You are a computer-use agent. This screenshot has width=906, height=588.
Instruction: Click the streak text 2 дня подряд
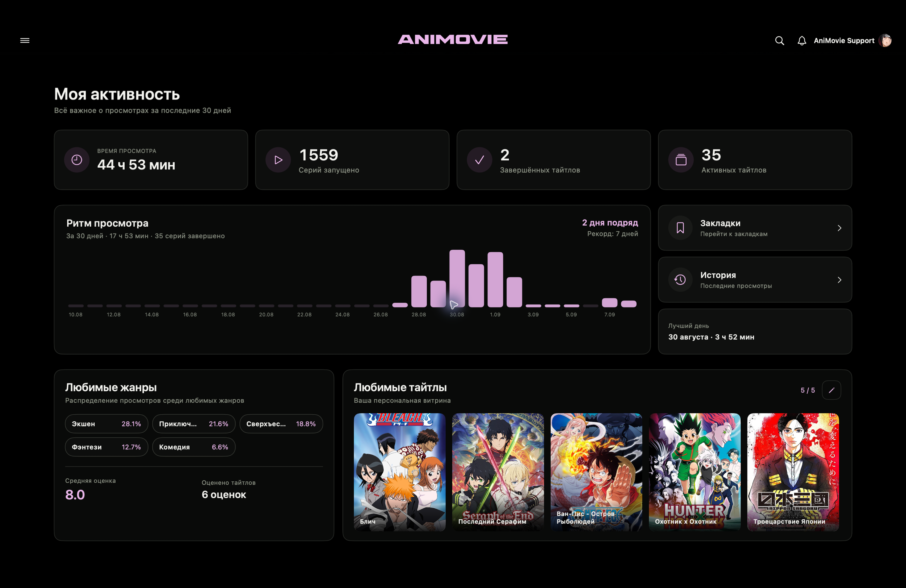[x=610, y=223]
